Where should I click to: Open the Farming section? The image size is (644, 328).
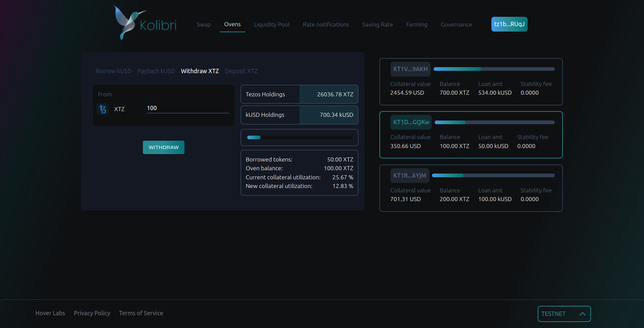[417, 25]
